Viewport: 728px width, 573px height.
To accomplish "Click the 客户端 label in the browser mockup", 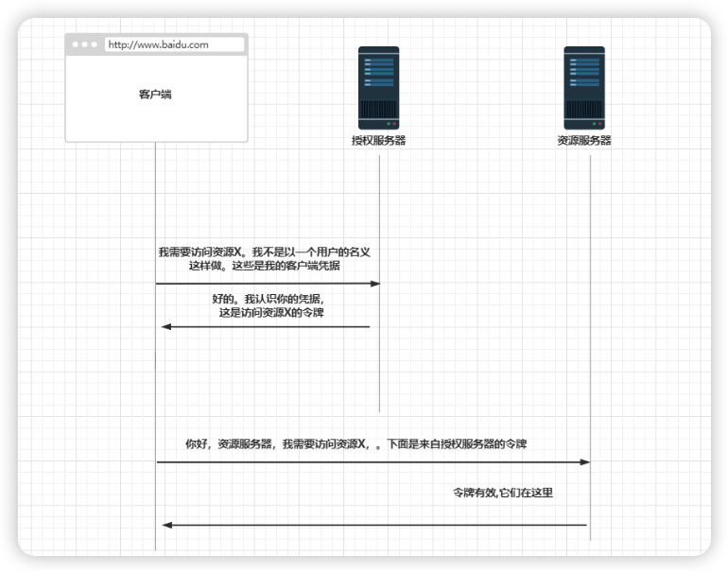I will 155,95.
